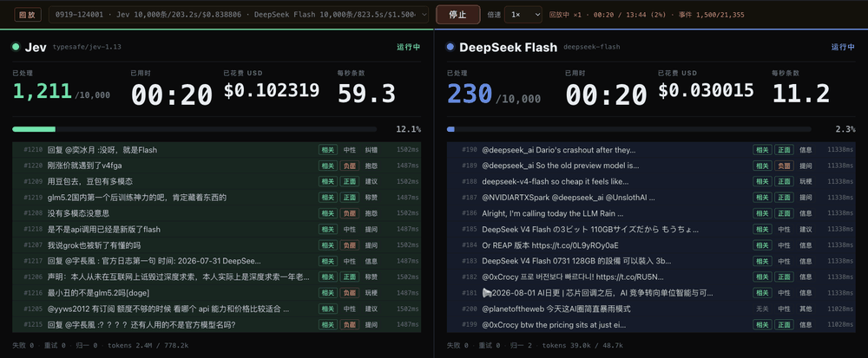The height and width of the screenshot is (358, 868).
Task: Select row #188 deepseek-v4-flash so cheap
Action: click(x=651, y=182)
